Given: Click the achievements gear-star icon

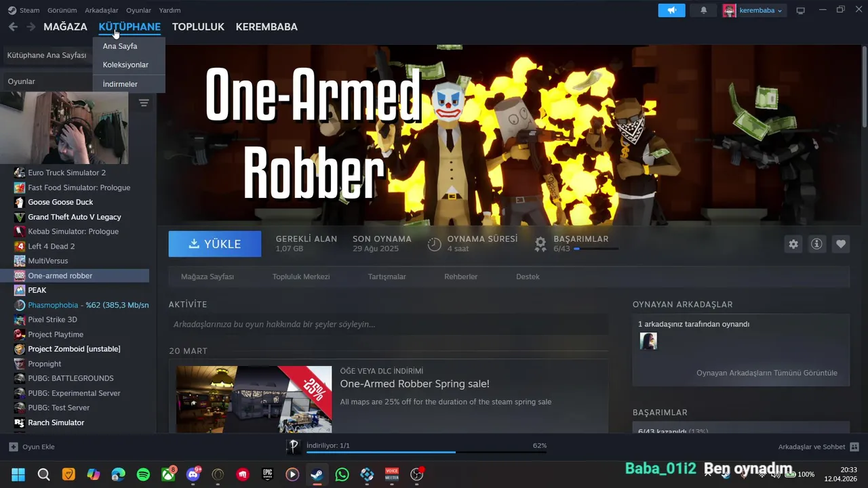Looking at the screenshot, I should click(x=540, y=244).
